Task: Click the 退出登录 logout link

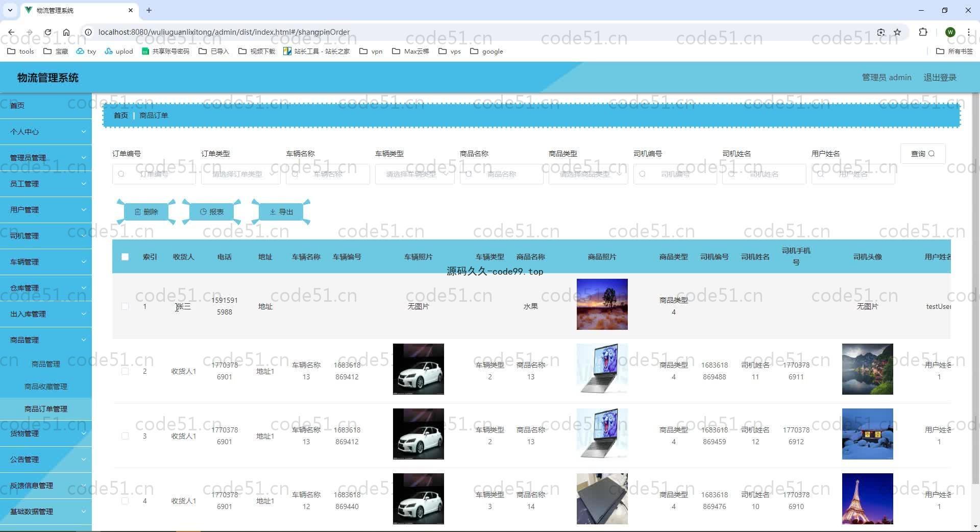Action: [x=940, y=78]
